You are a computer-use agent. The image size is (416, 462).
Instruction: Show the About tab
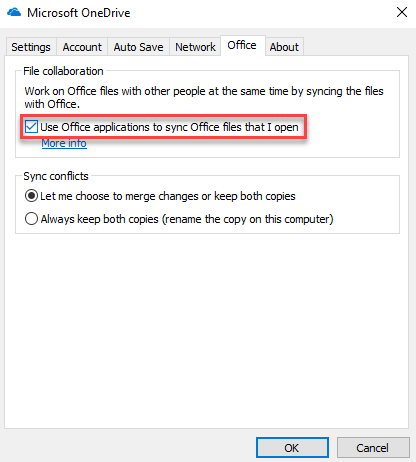tap(284, 47)
